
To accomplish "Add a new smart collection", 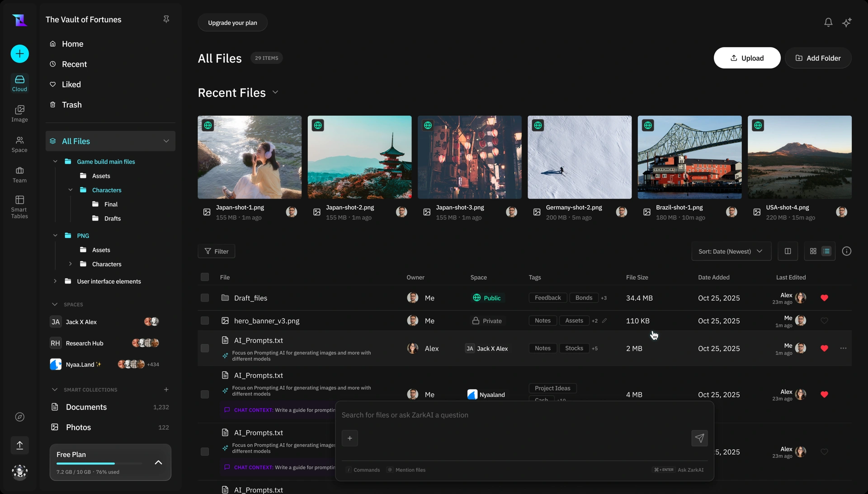I will (x=166, y=389).
